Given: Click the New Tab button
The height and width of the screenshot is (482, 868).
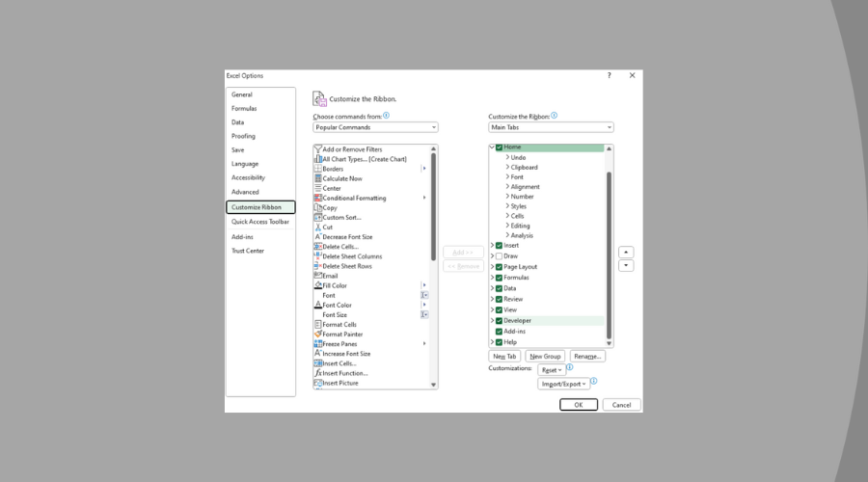Looking at the screenshot, I should (x=504, y=357).
